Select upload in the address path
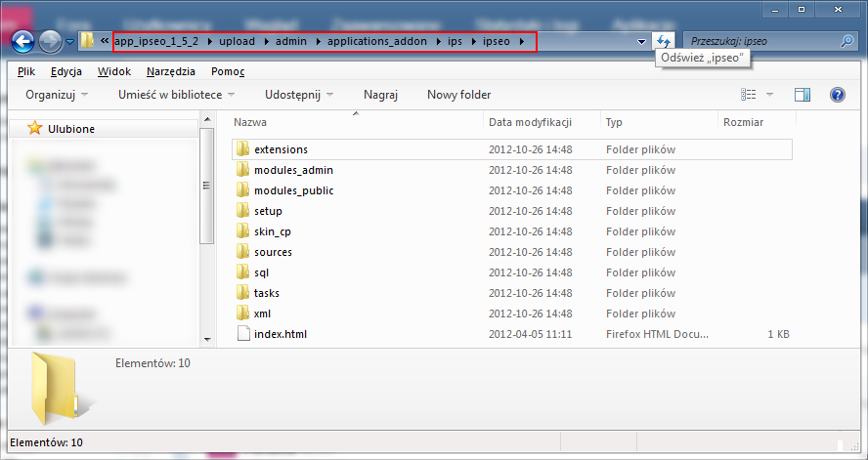The image size is (868, 460). [x=237, y=41]
